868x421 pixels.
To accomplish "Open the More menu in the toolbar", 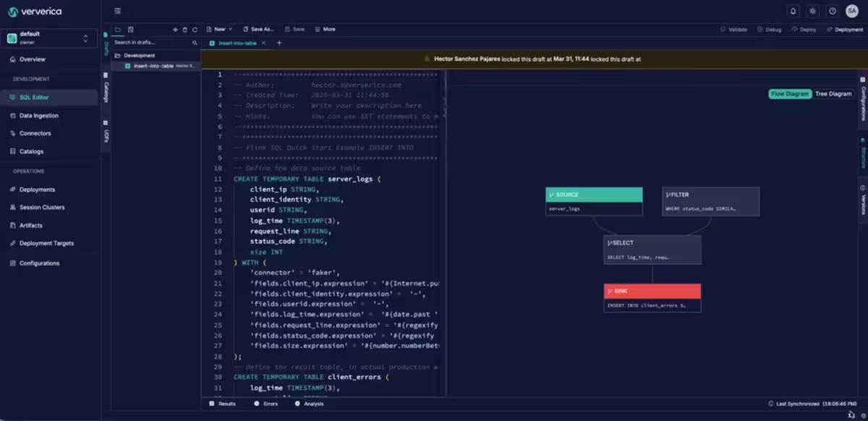I will (x=325, y=30).
